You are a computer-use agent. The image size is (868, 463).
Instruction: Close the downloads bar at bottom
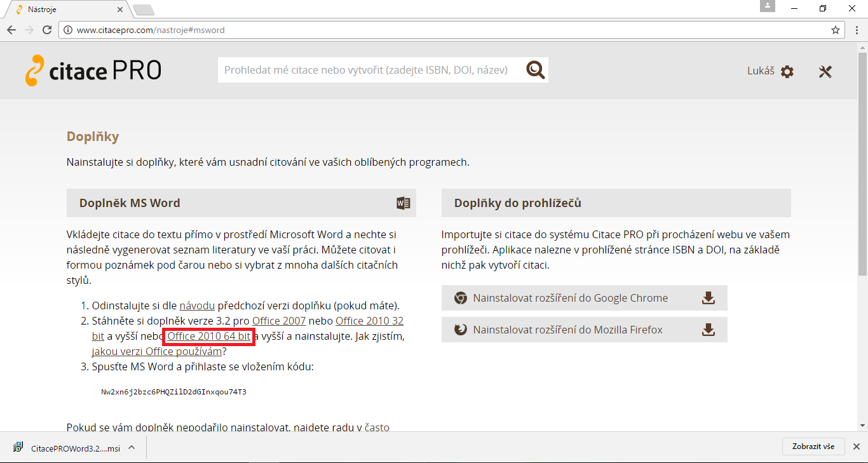tap(856, 446)
